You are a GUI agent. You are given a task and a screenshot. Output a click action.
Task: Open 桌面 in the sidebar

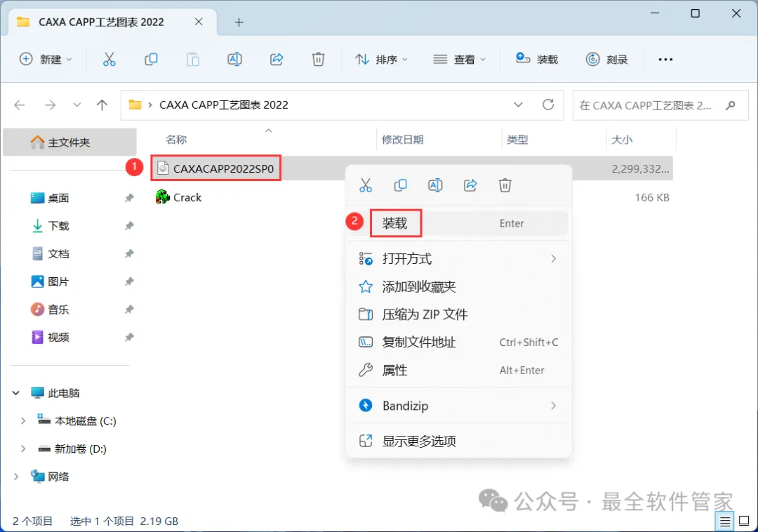(58, 198)
